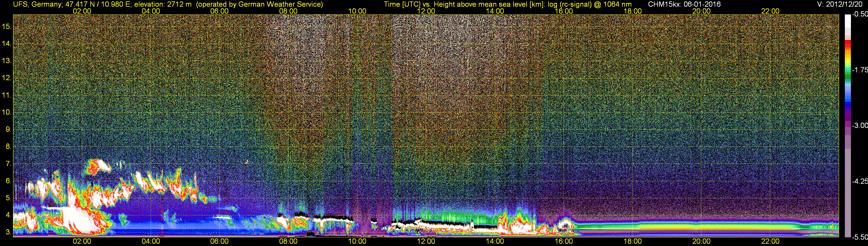Select the "04:00" label on the top time axis

click(x=151, y=11)
